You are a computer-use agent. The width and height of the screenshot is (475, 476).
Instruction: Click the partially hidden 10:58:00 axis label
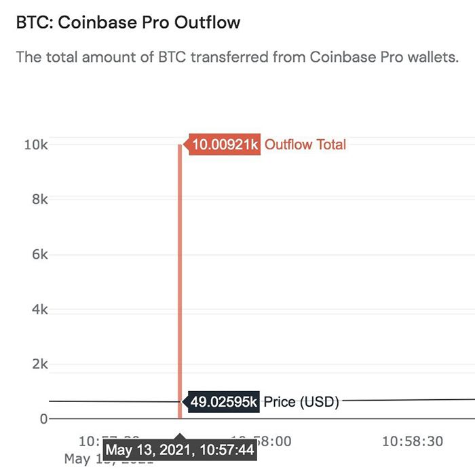click(275, 441)
